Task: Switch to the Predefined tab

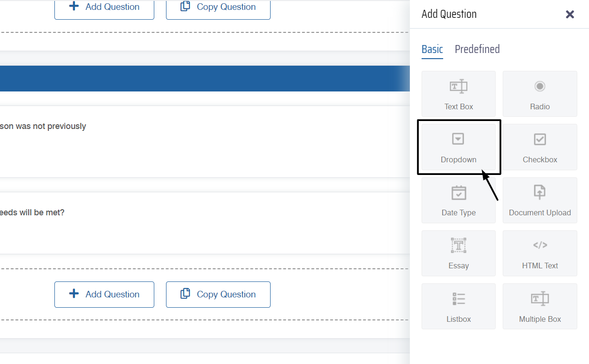Action: click(477, 49)
